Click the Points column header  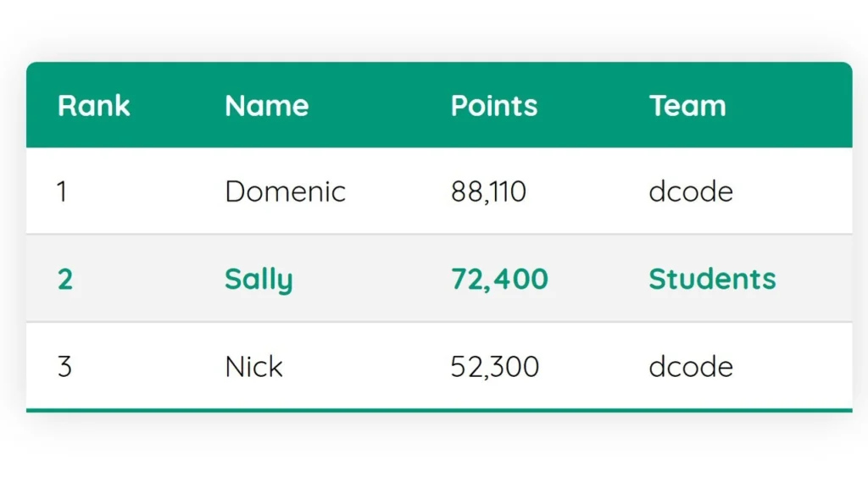493,106
